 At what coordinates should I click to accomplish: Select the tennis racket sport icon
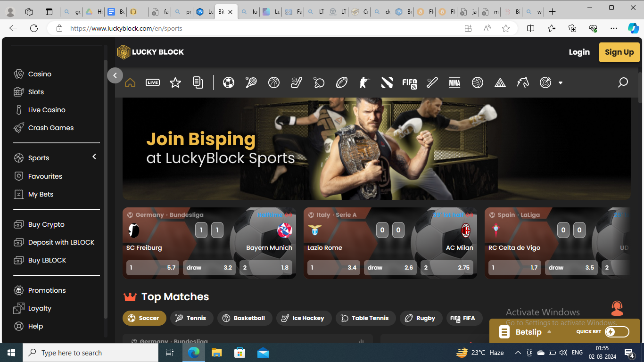tap(251, 82)
